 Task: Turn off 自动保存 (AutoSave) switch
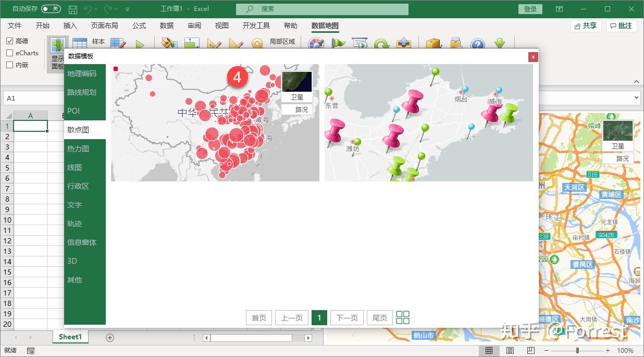click(51, 9)
